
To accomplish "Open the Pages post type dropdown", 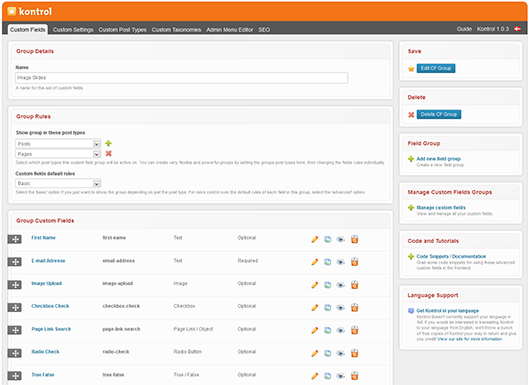I will [x=58, y=154].
